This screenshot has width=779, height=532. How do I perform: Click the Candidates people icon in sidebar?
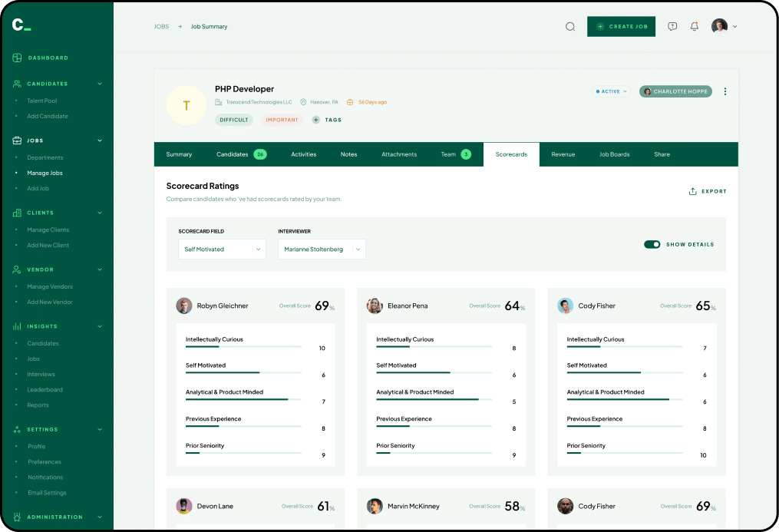pos(17,84)
